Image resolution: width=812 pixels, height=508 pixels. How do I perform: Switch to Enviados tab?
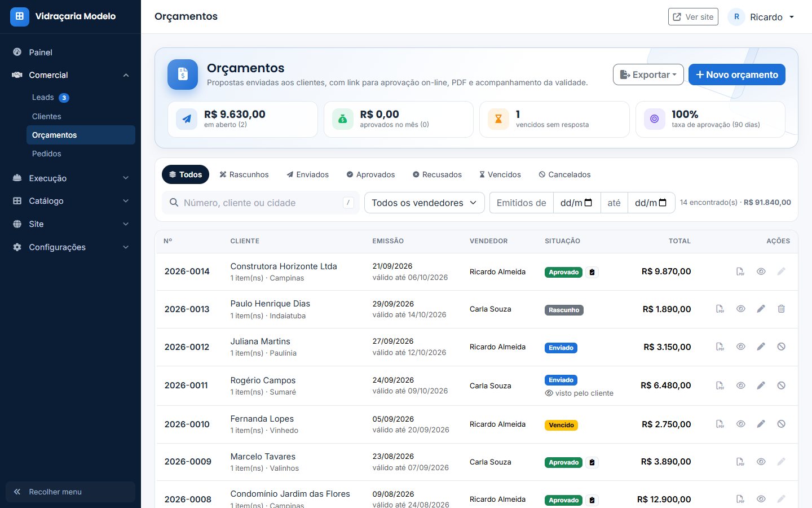(x=307, y=174)
